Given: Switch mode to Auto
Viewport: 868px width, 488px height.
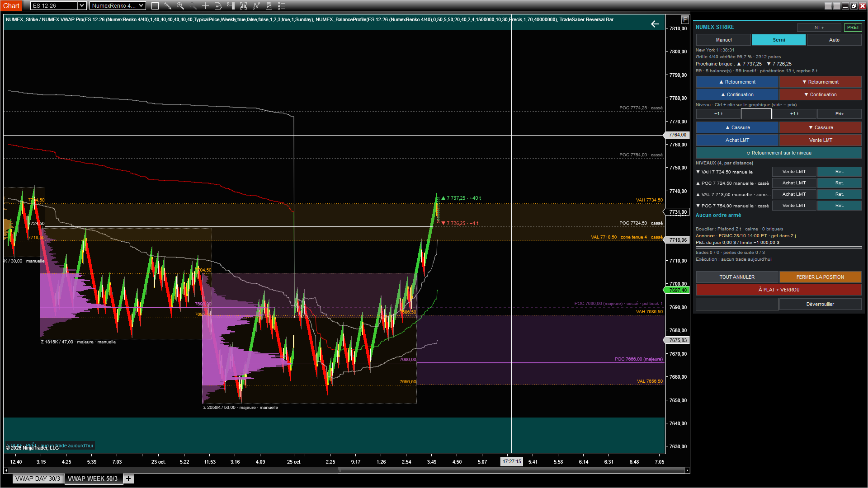Looking at the screenshot, I should coord(834,40).
